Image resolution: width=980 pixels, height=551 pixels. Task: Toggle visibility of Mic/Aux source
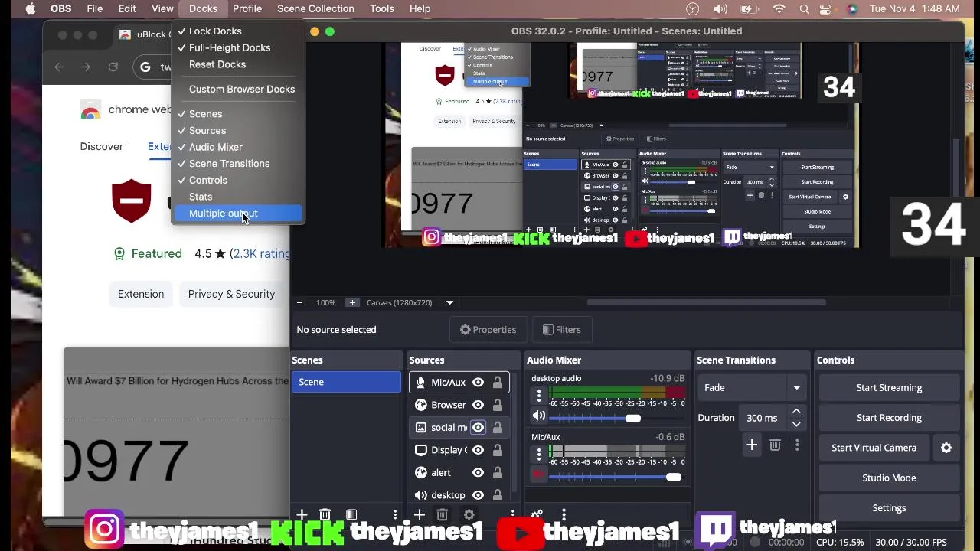pos(478,382)
